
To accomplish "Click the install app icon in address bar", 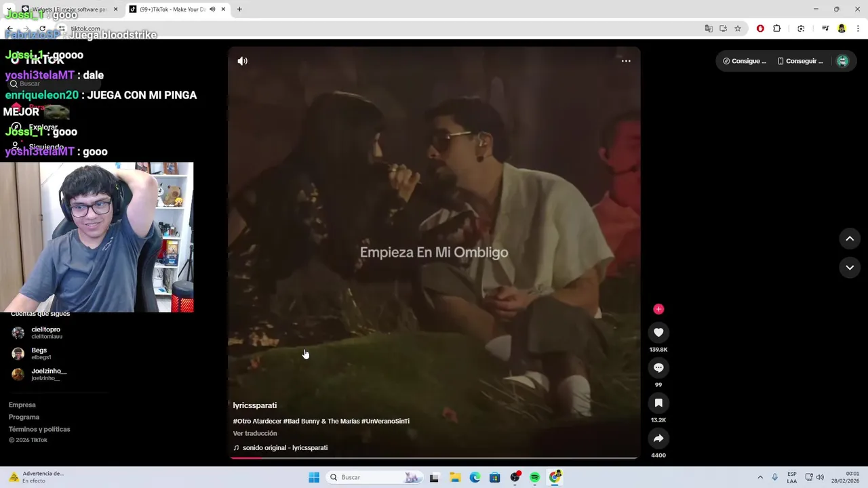I will pos(724,28).
